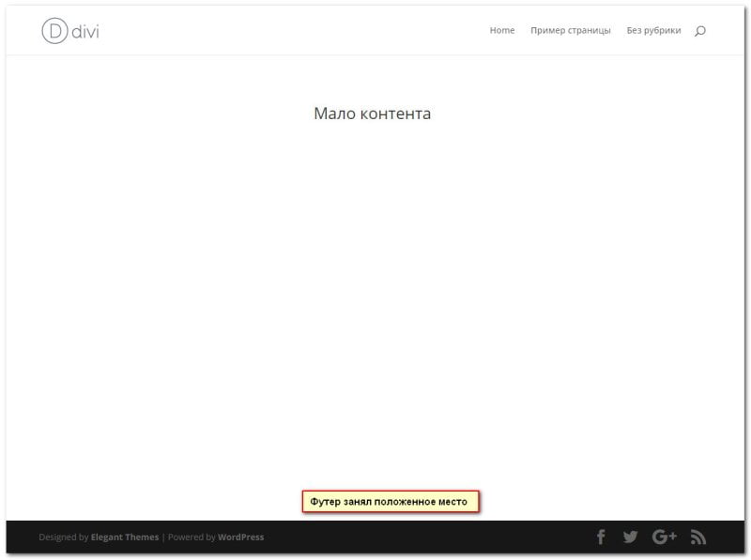This screenshot has height=560, width=751.
Task: Click the Мало контента page heading
Action: click(x=372, y=114)
